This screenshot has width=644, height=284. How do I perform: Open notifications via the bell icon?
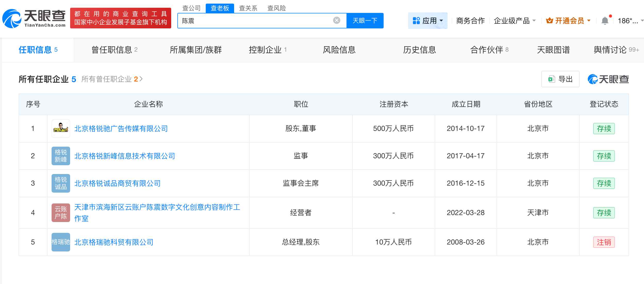click(605, 20)
